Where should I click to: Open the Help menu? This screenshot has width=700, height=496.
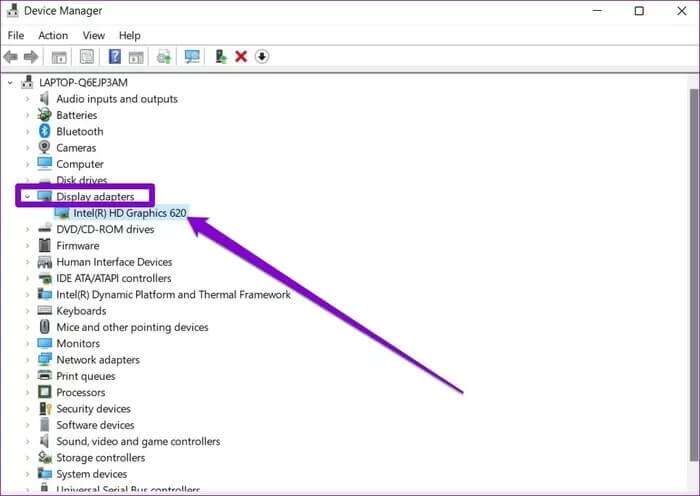[129, 35]
